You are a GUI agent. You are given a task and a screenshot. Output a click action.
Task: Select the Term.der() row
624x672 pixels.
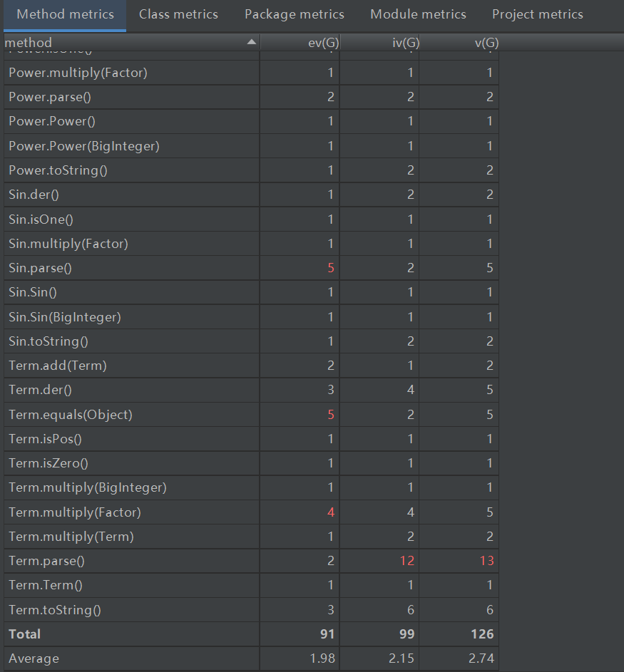point(251,390)
